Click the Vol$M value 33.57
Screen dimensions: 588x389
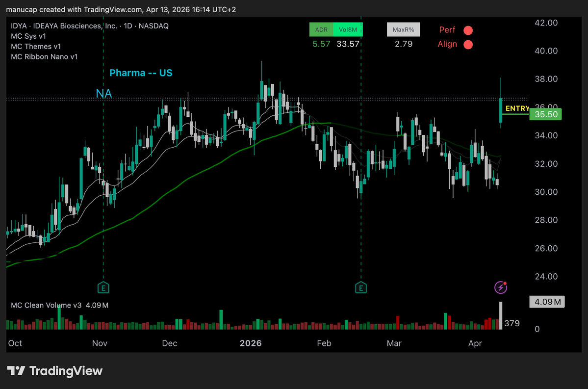(348, 44)
